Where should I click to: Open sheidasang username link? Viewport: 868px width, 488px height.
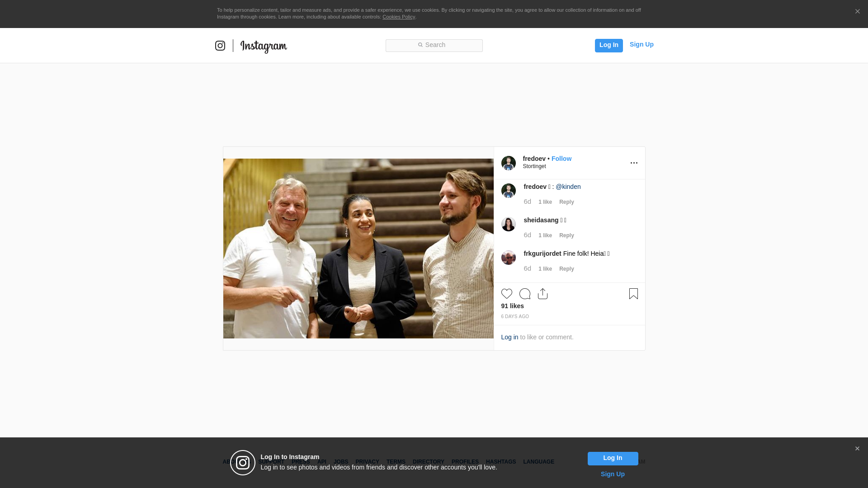541,220
